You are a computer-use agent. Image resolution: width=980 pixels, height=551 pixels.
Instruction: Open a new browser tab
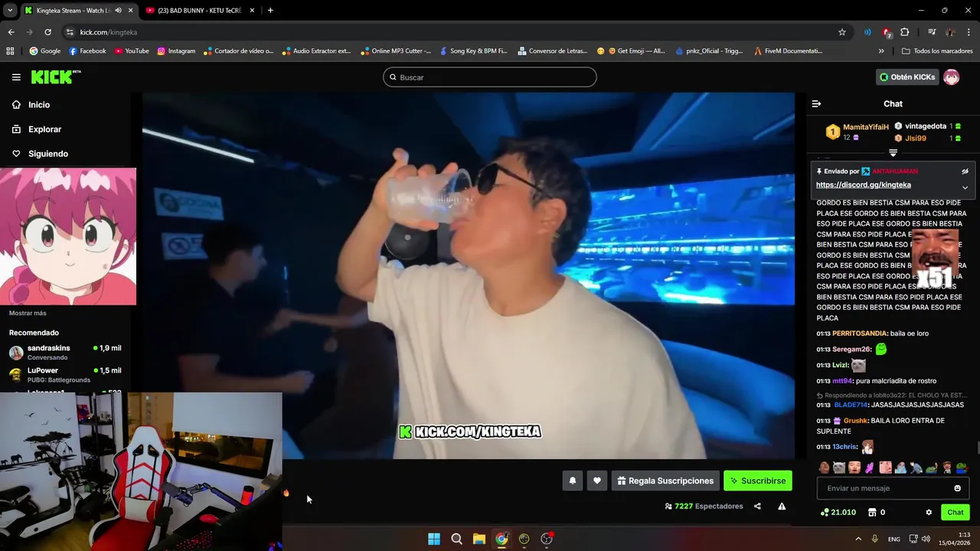tap(270, 11)
